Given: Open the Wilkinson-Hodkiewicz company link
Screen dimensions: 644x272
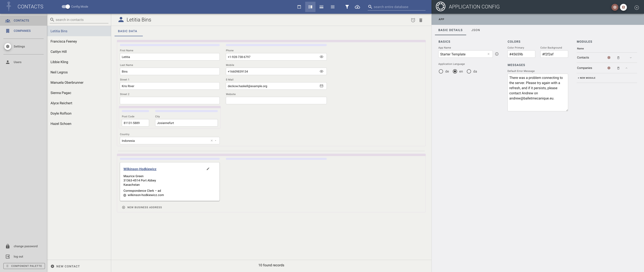Looking at the screenshot, I should pos(140,169).
